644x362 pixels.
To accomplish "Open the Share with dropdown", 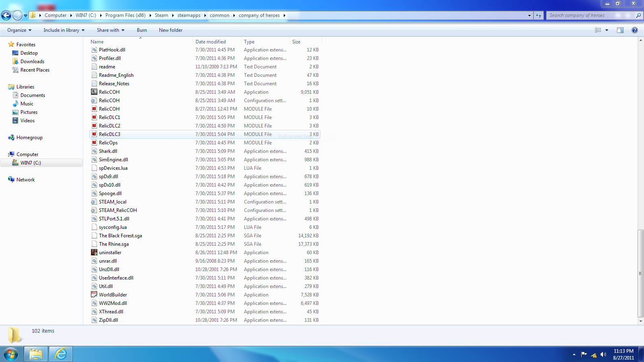I will tap(111, 30).
